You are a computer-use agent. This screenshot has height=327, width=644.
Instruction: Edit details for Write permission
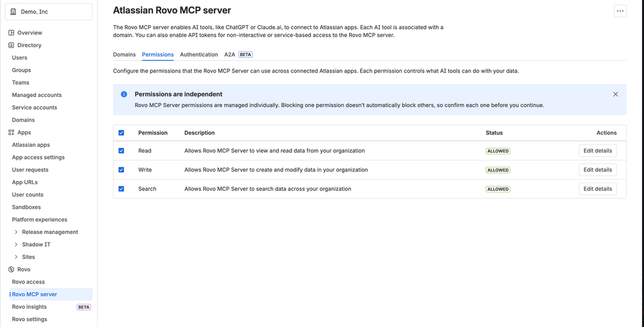click(598, 170)
